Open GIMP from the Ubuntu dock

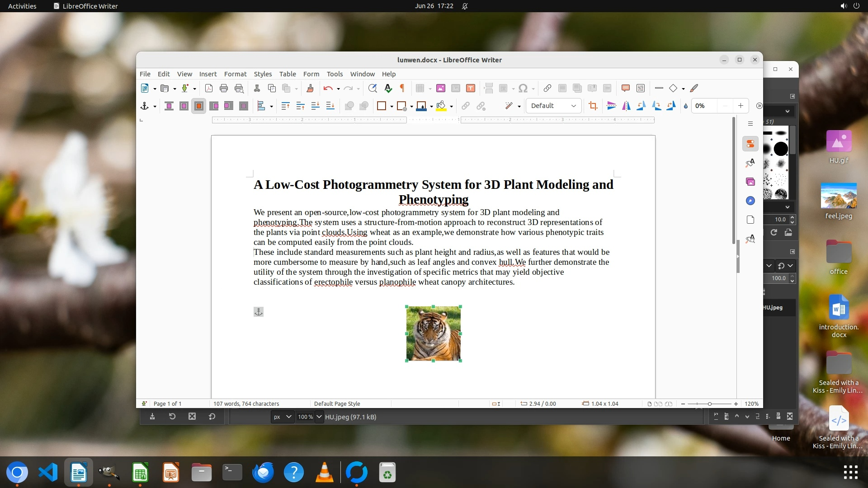[109, 473]
